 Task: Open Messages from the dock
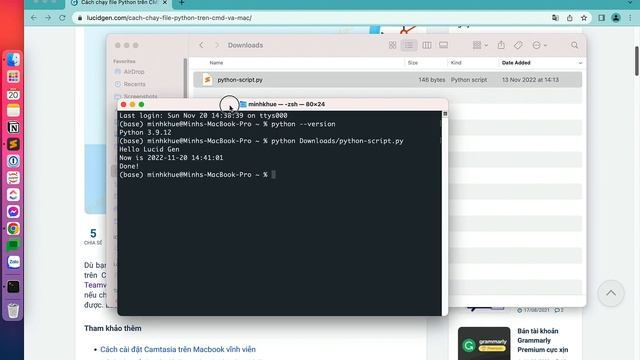click(13, 245)
